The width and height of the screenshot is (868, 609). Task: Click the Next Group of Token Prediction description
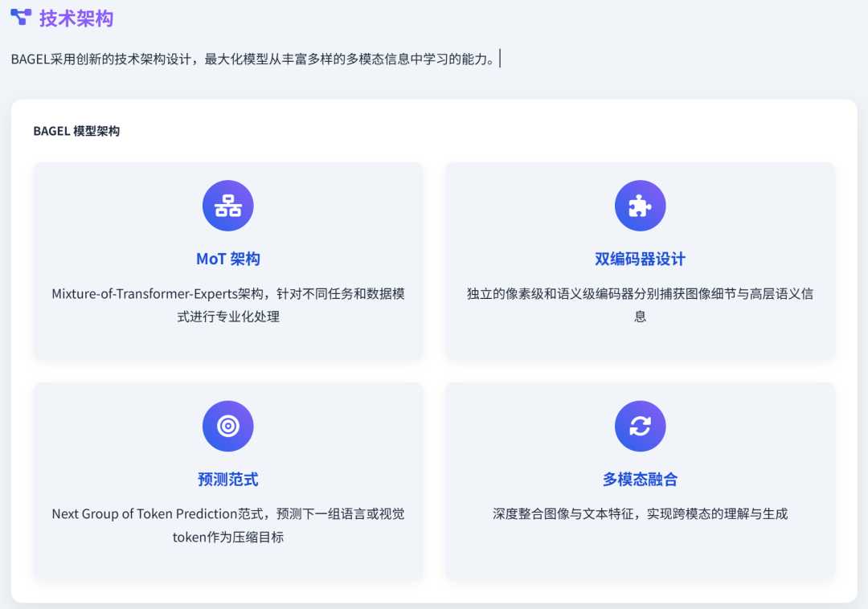(228, 525)
